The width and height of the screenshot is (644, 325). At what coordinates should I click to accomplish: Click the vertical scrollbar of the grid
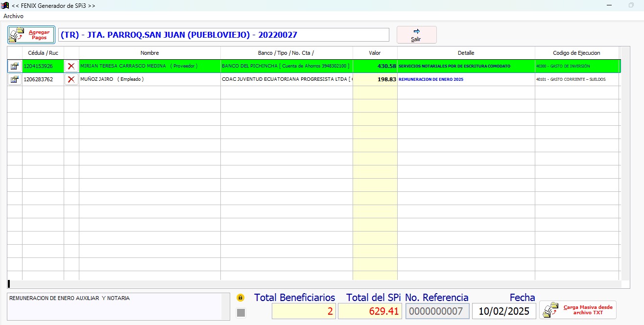coord(625,166)
